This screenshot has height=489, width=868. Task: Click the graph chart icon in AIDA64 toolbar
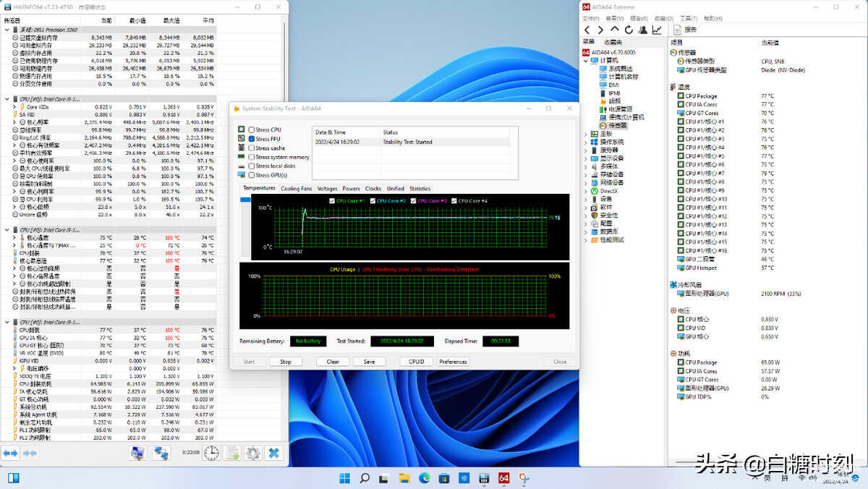[656, 30]
